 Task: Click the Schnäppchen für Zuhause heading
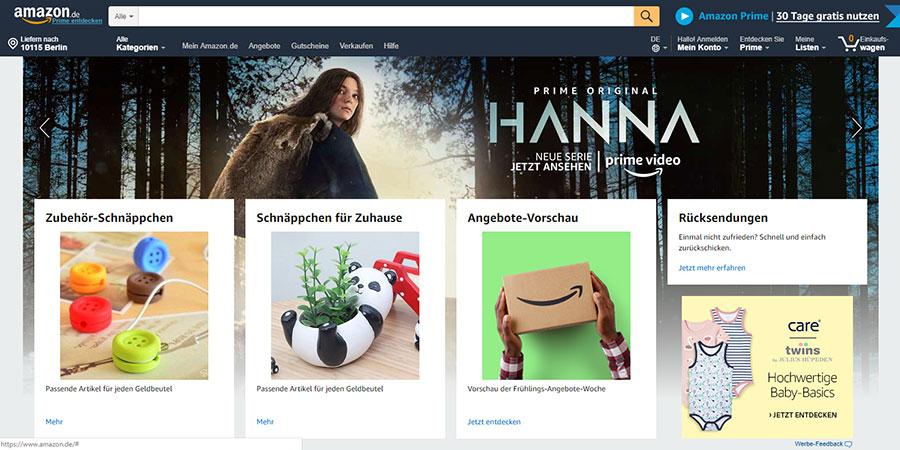click(329, 218)
